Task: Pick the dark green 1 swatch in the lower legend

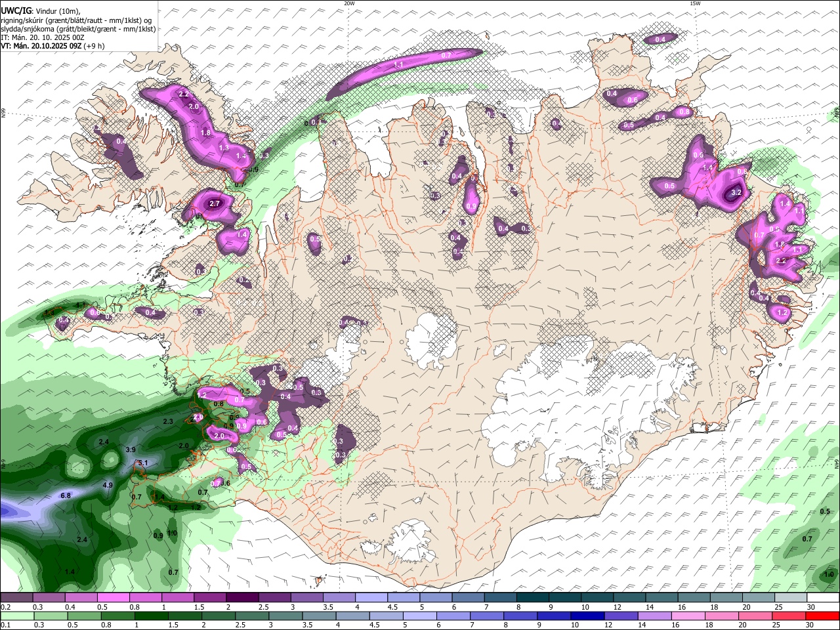Action: pos(152,616)
